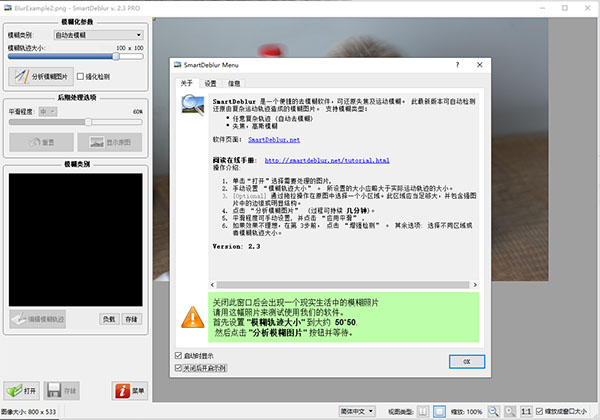Click the 缩放: 100% status text
Viewport: 600px width, 420px height.
466,412
